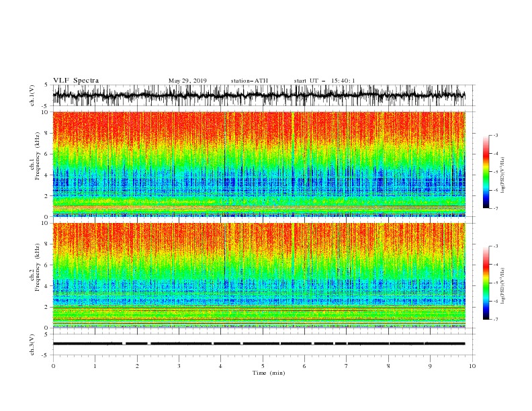Image resolution: width=532 pixels, height=411 pixels.
Task: Click the "2" kHz tick on ch.2 axis
Action: [46, 307]
